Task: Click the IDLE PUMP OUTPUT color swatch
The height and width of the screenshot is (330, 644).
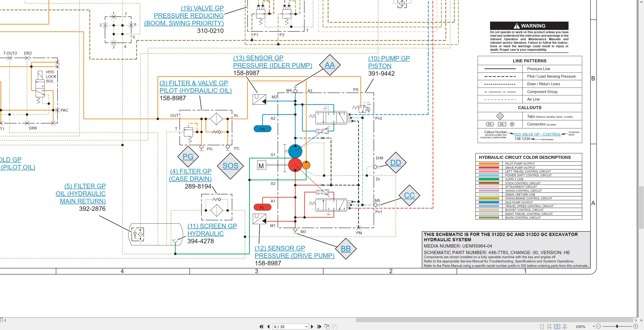Action: 489,202
